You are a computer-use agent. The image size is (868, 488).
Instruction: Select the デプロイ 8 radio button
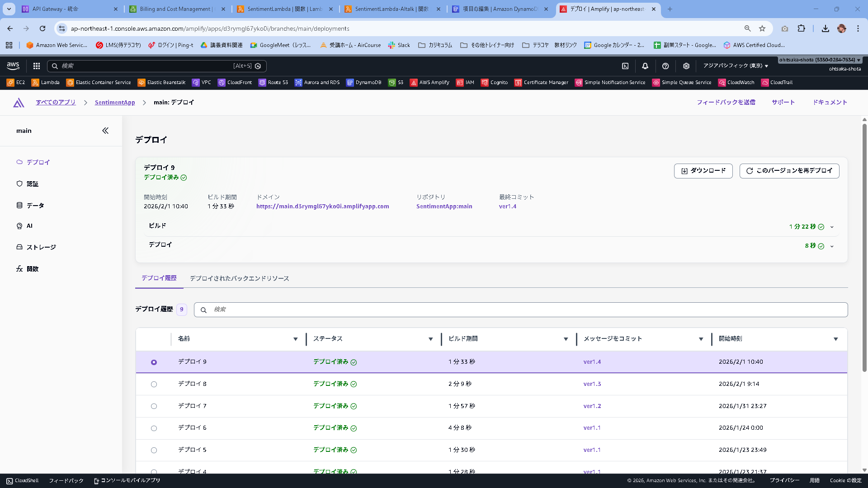154,384
